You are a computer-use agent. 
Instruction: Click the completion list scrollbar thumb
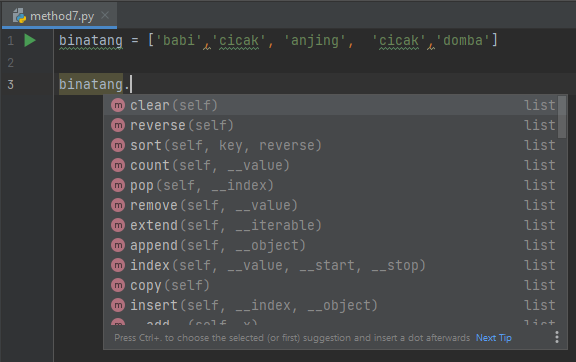[x=562, y=117]
